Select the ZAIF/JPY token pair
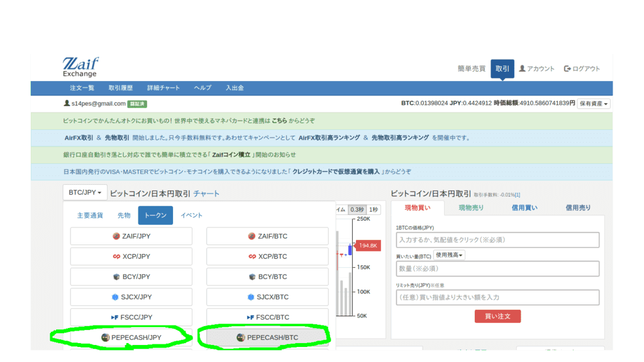Screen dimensions: 644x362 coord(131,236)
